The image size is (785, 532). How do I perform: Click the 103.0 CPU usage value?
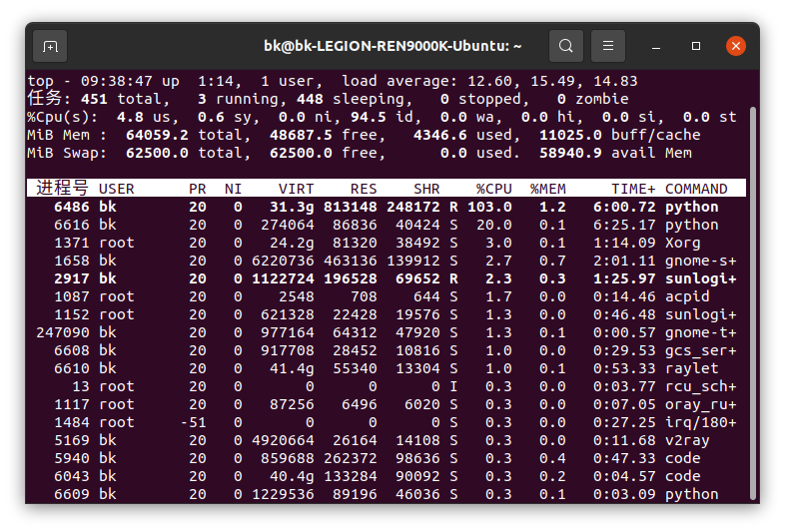click(489, 207)
